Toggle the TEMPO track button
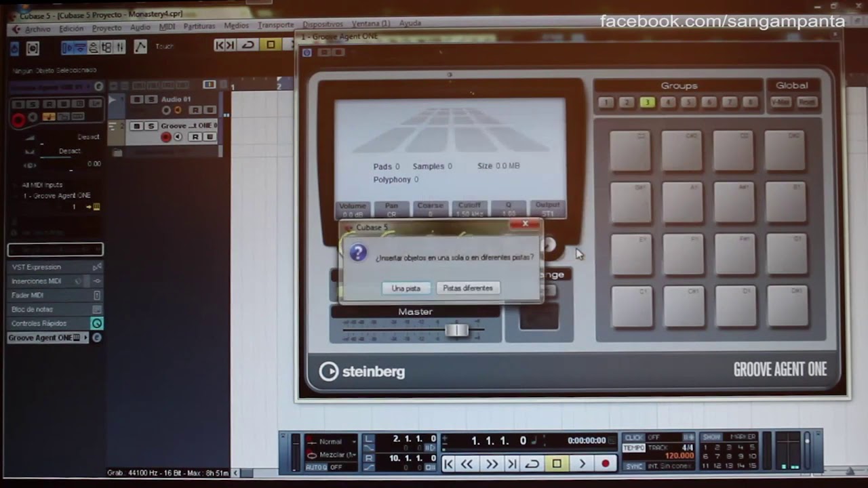 [634, 447]
